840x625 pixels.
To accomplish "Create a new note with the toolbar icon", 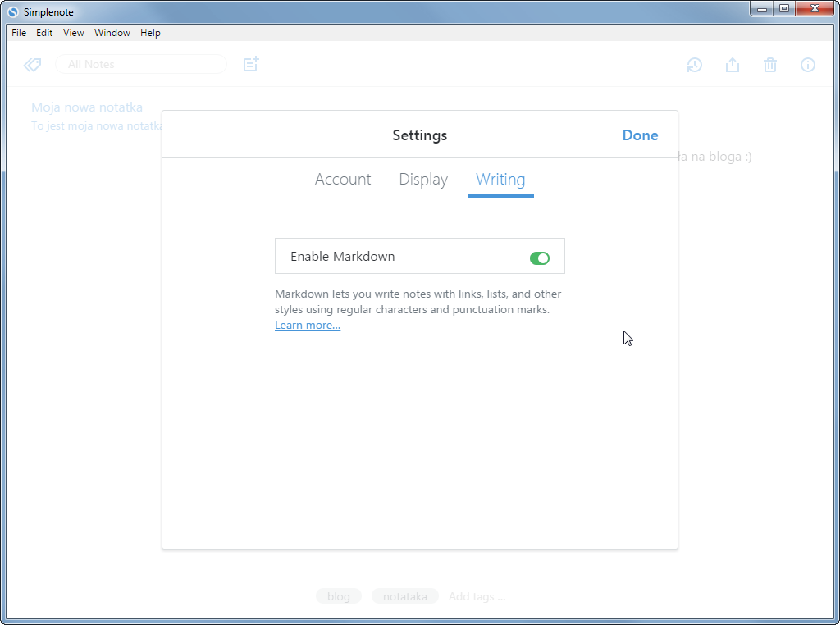I will coord(251,64).
